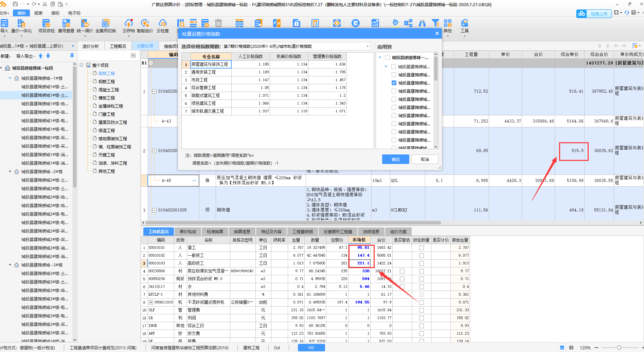Run 项目自检 from the toolbar

click(x=46, y=26)
